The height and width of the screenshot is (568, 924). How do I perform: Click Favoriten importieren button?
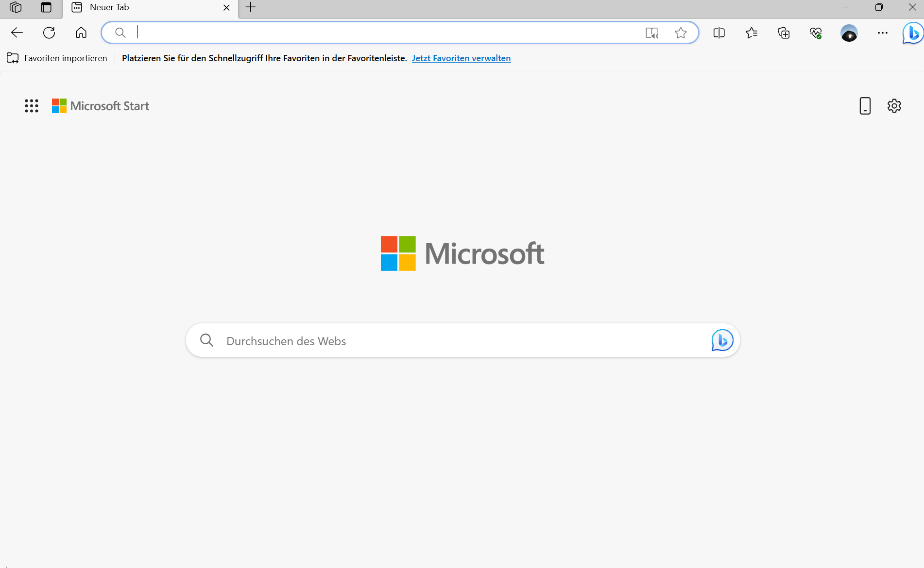click(x=57, y=58)
